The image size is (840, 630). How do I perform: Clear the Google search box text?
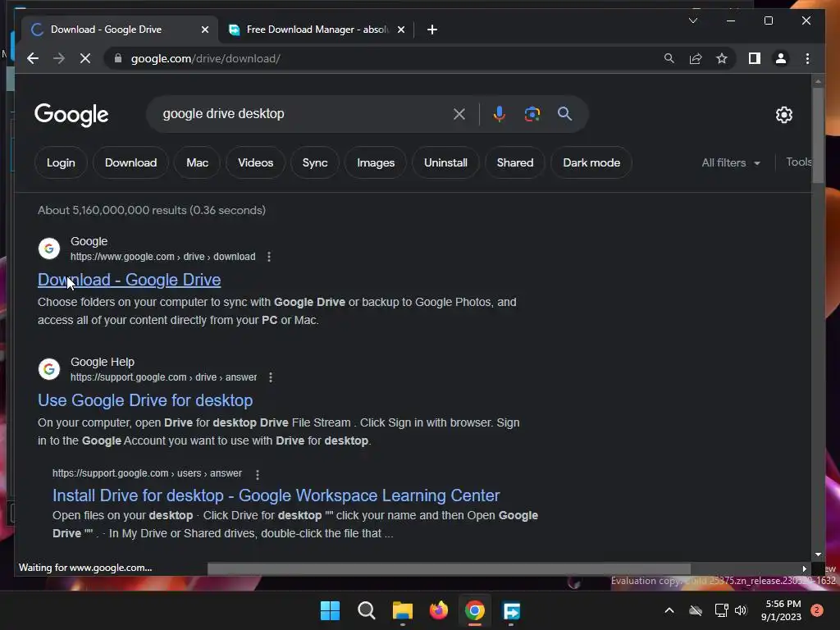(x=459, y=113)
